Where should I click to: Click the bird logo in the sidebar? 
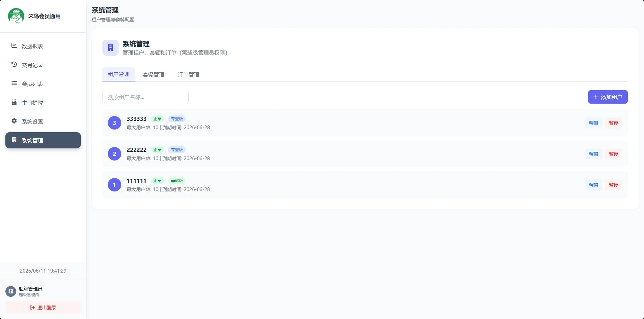click(16, 16)
